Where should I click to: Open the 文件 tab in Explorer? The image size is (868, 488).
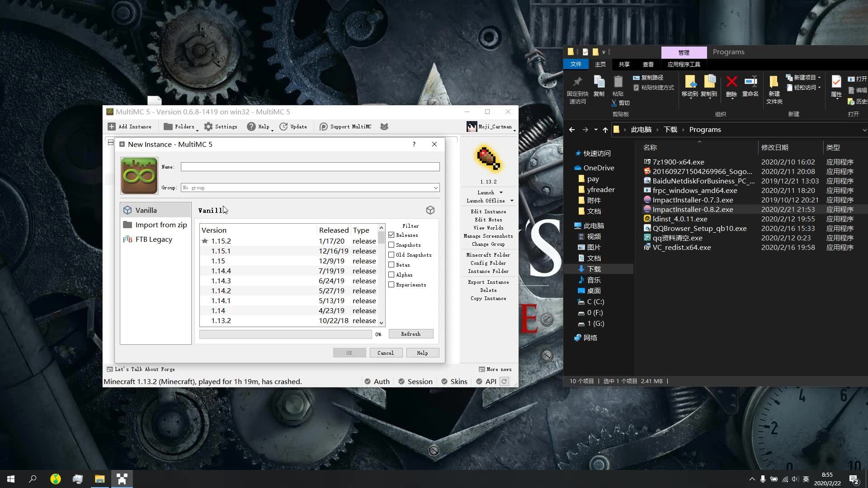[x=576, y=64]
